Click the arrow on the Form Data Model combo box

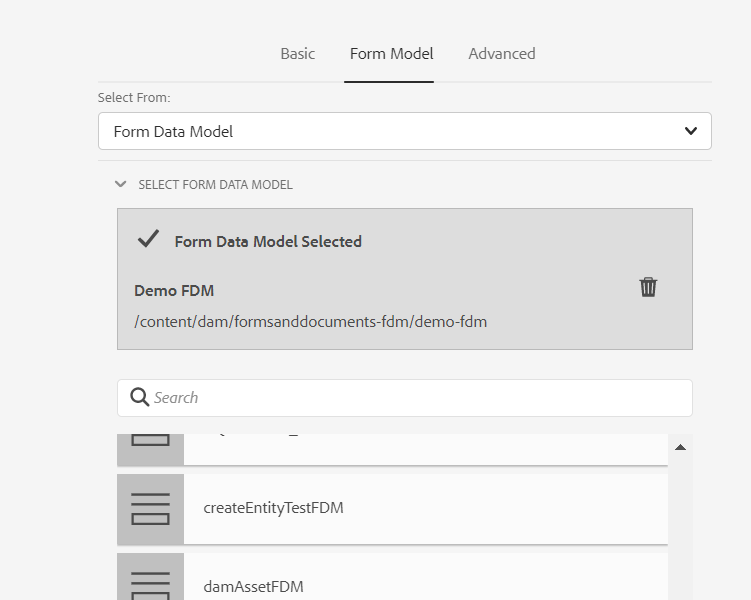[x=690, y=131]
